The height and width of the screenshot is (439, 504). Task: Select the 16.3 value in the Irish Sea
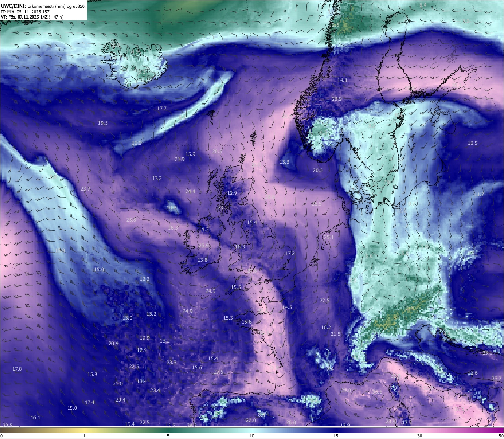point(240,247)
